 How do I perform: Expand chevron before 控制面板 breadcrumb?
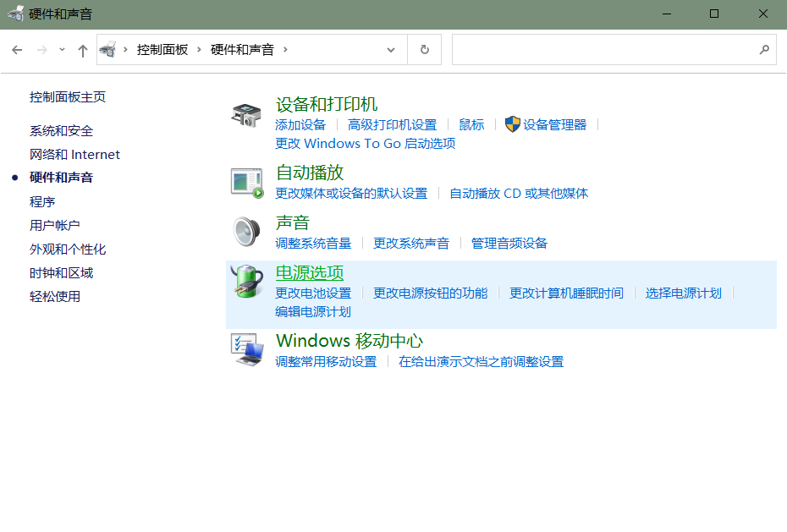pyautogui.click(x=125, y=49)
